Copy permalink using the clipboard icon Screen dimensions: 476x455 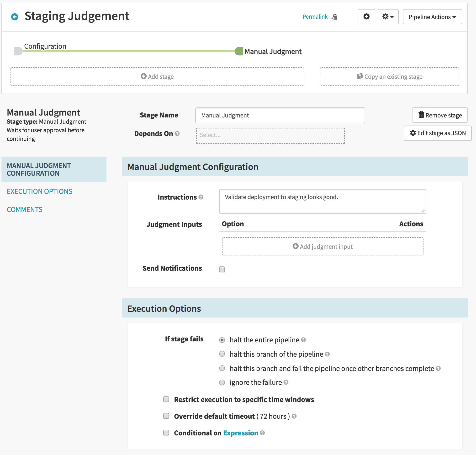tap(335, 17)
